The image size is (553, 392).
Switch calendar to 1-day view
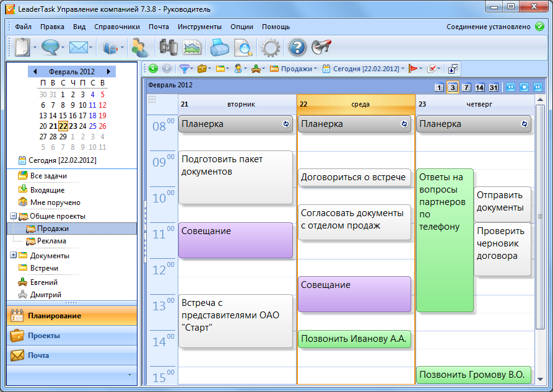438,87
